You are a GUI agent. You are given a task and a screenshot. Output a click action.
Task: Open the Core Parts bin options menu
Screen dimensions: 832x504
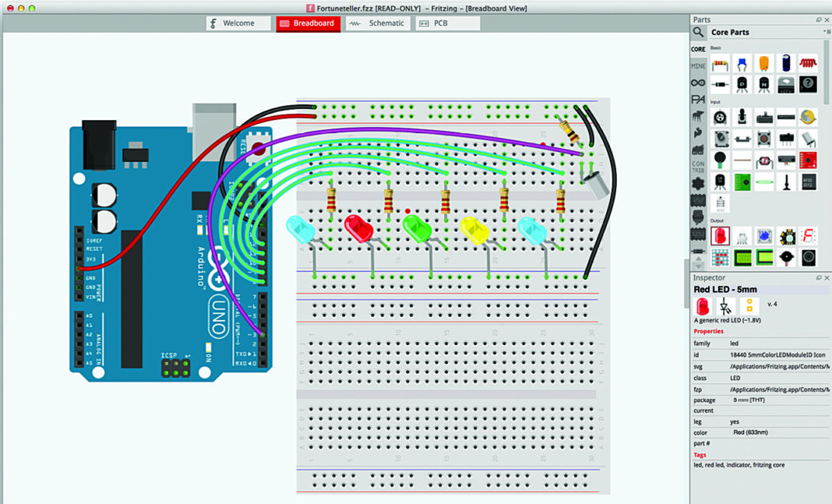(826, 32)
